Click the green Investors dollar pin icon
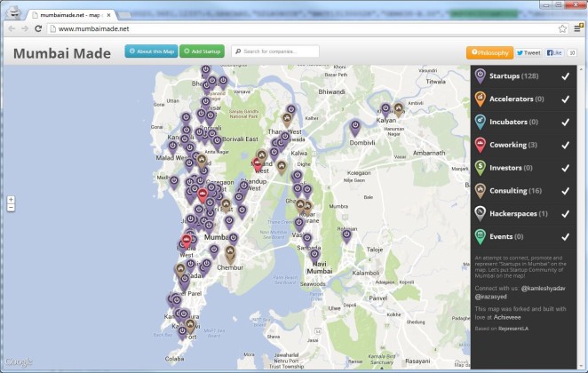Viewport: 588px width, 373px height. click(x=480, y=168)
